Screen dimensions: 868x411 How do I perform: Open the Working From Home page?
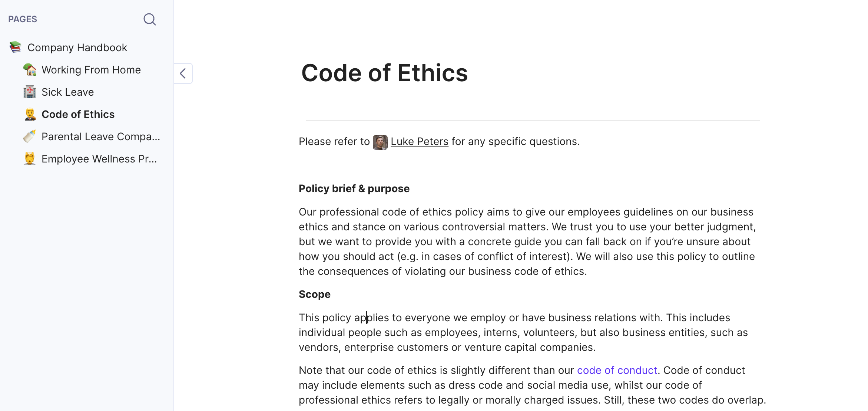pyautogui.click(x=91, y=70)
